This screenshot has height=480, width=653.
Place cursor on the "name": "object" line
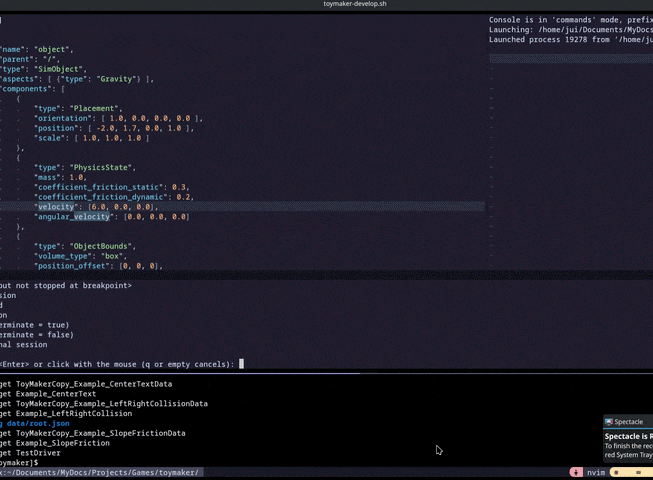37,49
